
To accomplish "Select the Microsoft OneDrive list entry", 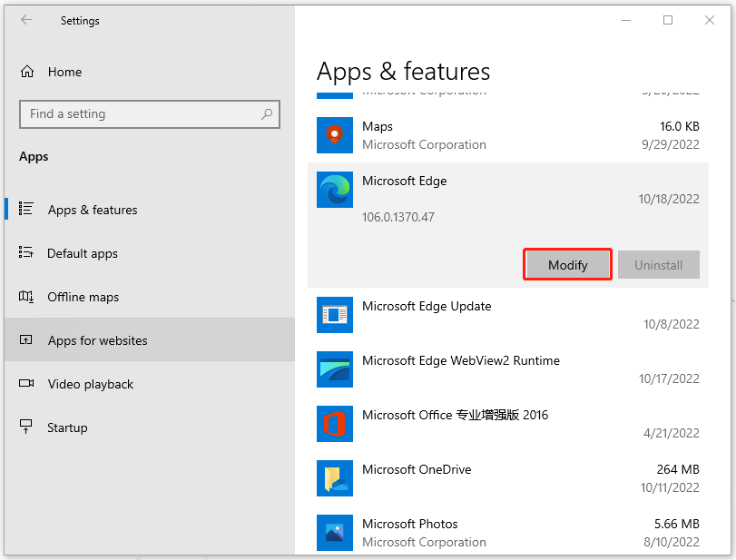I will [508, 478].
